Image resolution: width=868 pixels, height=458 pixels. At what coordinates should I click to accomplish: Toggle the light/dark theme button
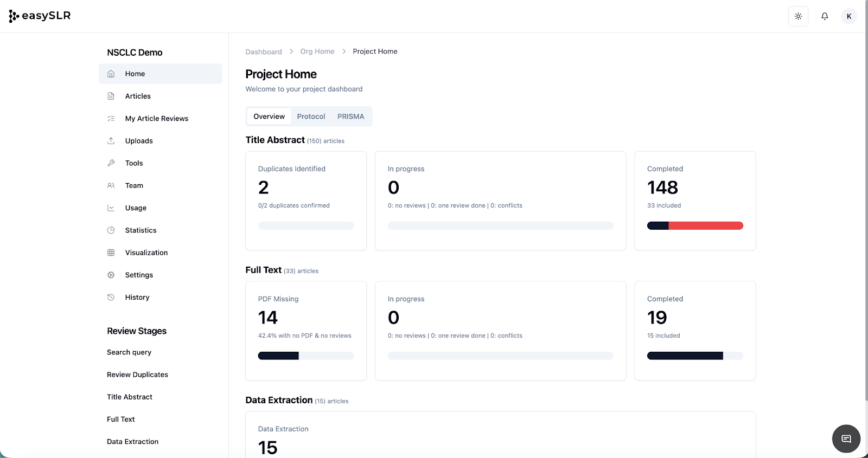pos(798,16)
